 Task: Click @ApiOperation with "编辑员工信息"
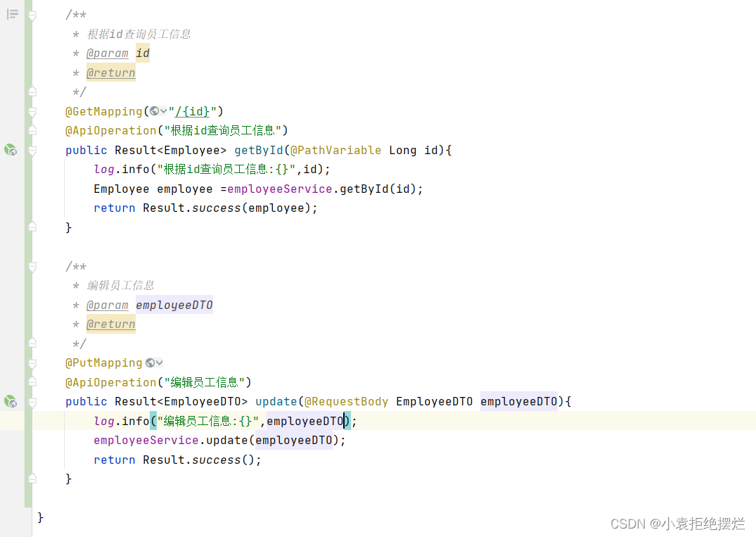111,382
